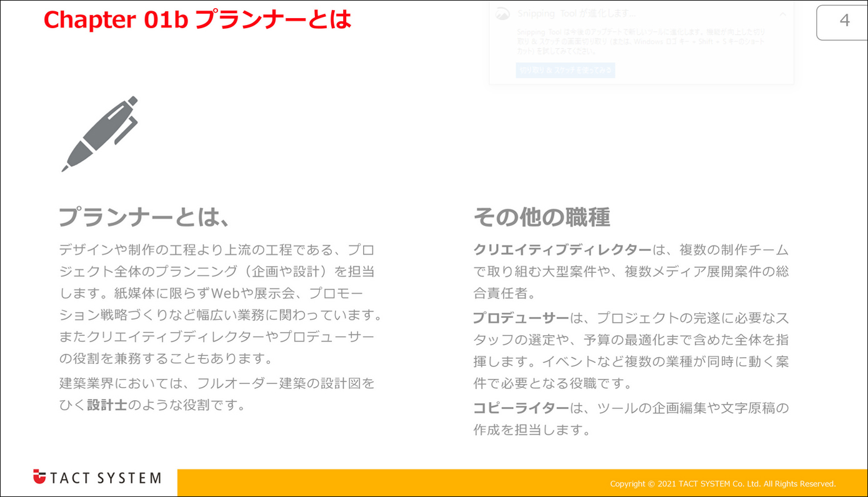
Task: Click the 'Chapter 01b プランナーとは' title
Action: tap(197, 20)
